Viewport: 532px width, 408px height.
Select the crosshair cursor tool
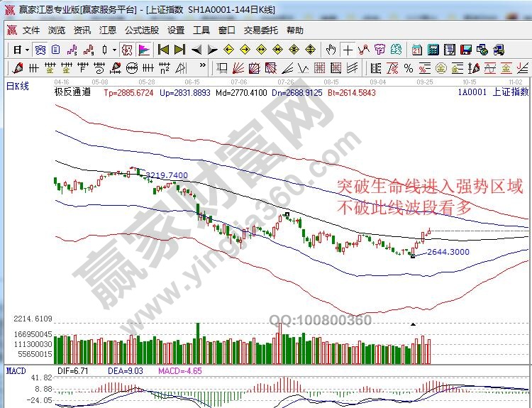point(348,50)
